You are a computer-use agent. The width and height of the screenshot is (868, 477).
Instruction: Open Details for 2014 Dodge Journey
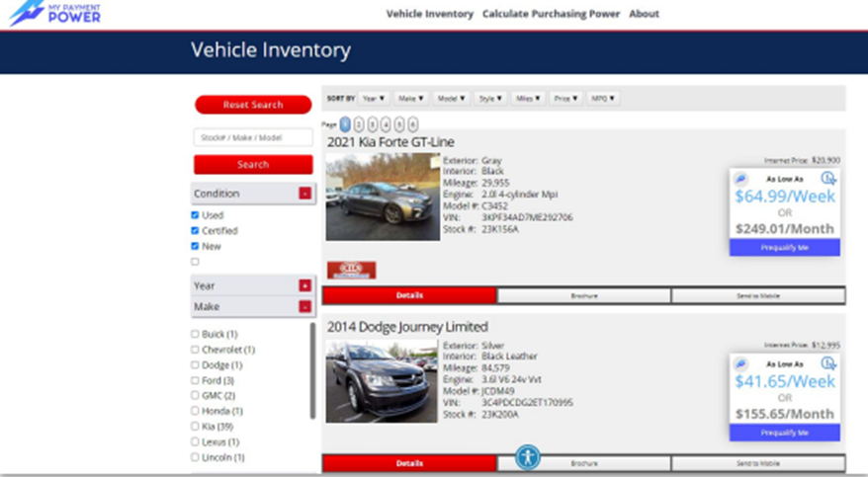click(x=409, y=463)
